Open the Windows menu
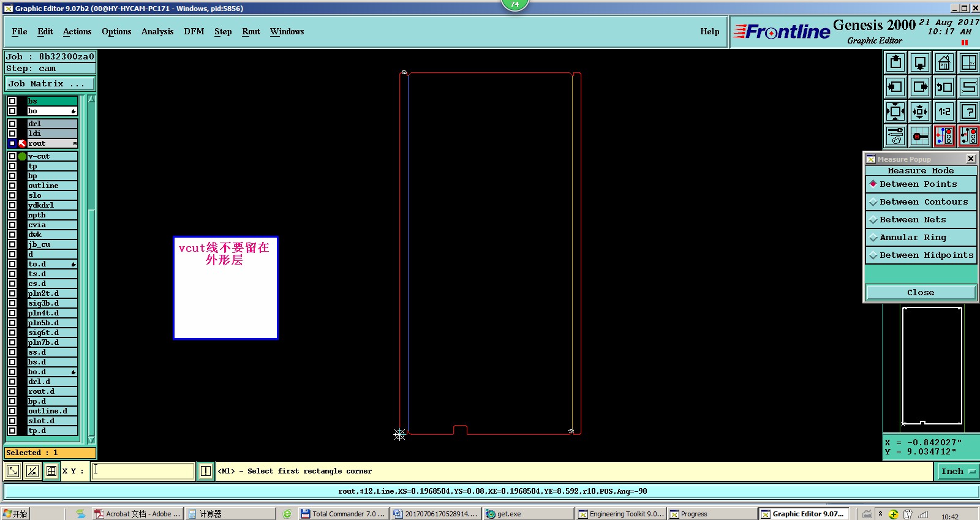This screenshot has height=520, width=980. point(287,32)
